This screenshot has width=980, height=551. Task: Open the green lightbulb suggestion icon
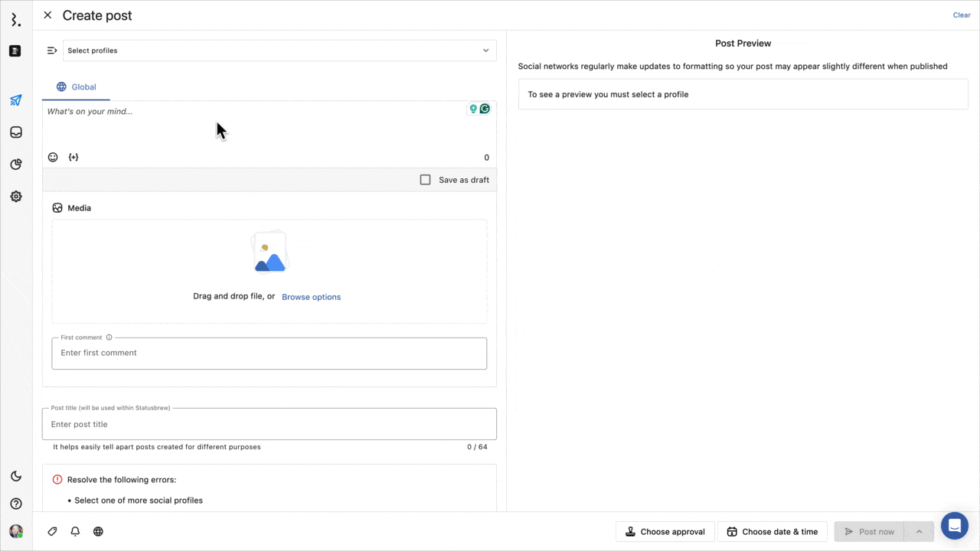point(473,109)
